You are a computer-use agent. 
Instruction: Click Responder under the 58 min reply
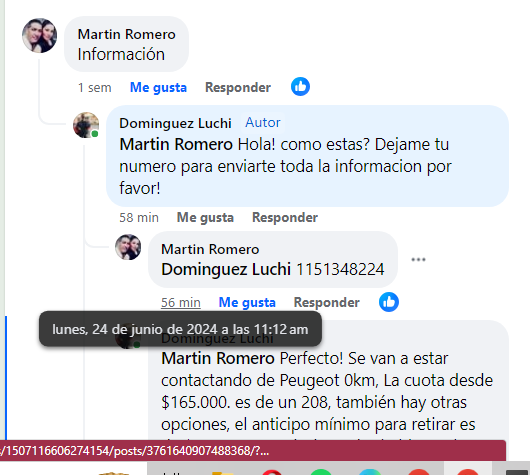[285, 217]
